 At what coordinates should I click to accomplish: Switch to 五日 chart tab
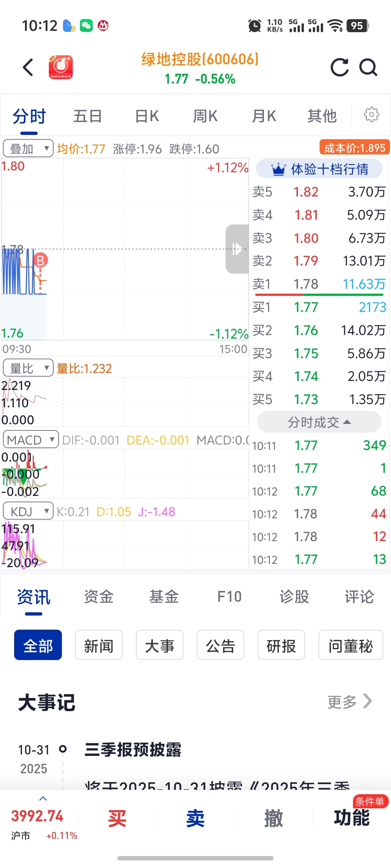coord(88,116)
